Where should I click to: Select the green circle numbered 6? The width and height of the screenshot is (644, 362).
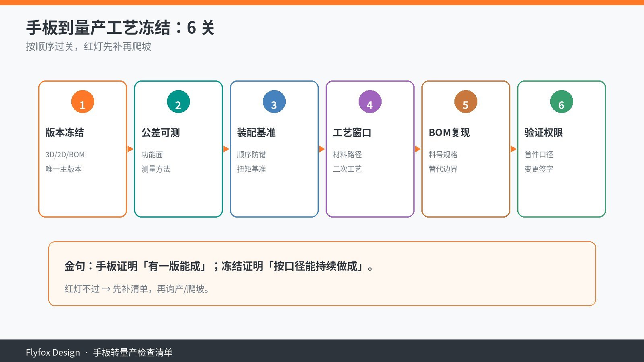561,102
